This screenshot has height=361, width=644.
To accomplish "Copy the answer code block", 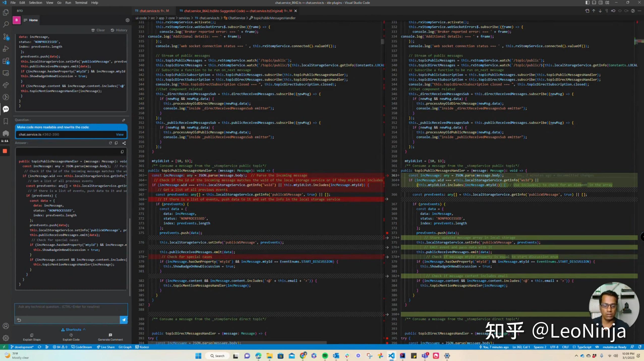I will (x=122, y=152).
